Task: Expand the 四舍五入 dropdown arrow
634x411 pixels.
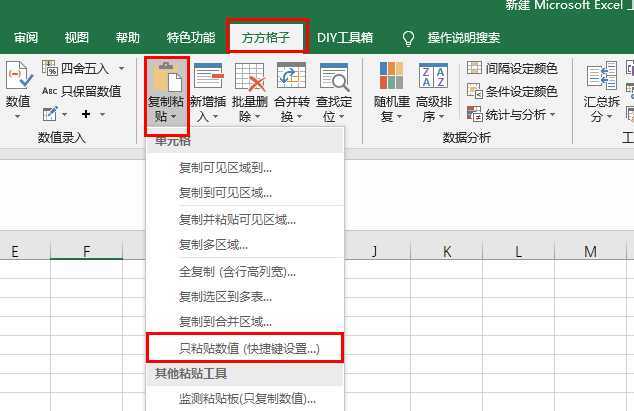Action: [x=121, y=68]
